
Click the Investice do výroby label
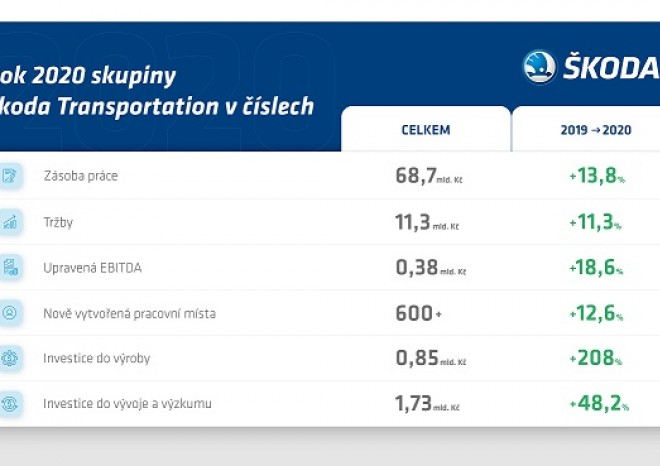[97, 359]
